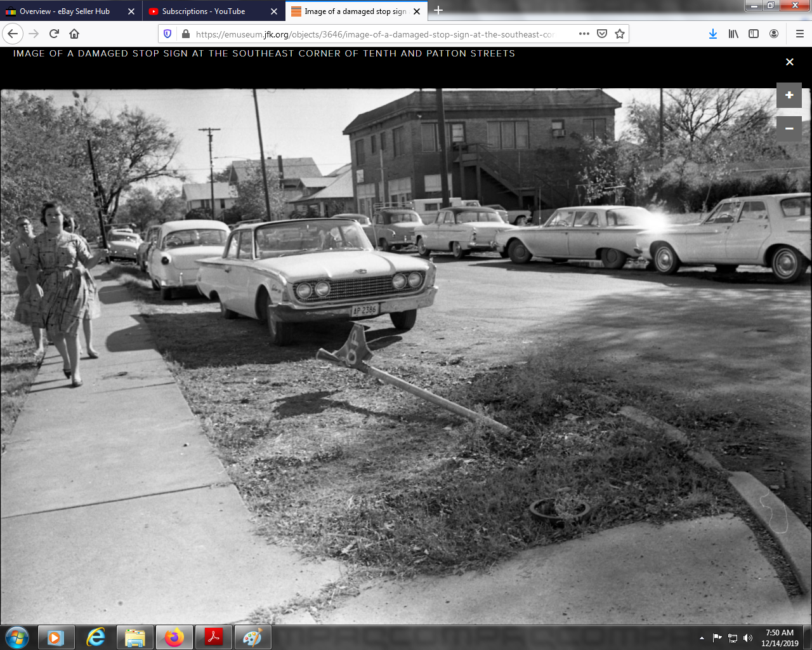Open tracking protection shield icon
The width and height of the screenshot is (812, 650).
[x=167, y=34]
